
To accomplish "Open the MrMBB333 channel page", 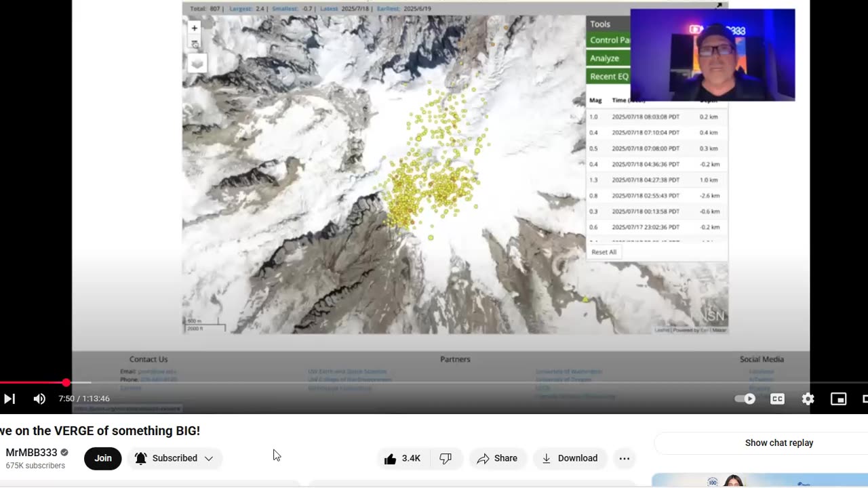I will tap(31, 453).
